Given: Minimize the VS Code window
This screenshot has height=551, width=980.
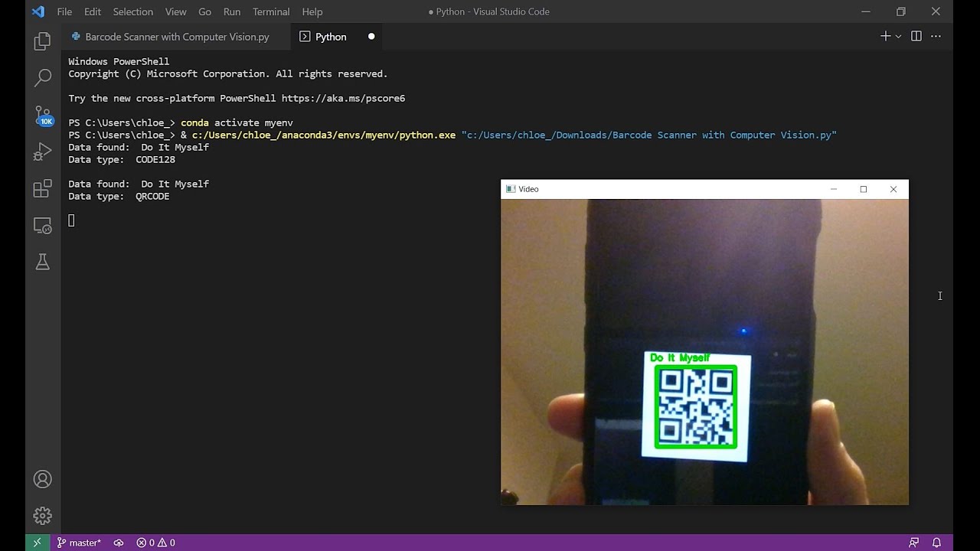Looking at the screenshot, I should pyautogui.click(x=866, y=11).
